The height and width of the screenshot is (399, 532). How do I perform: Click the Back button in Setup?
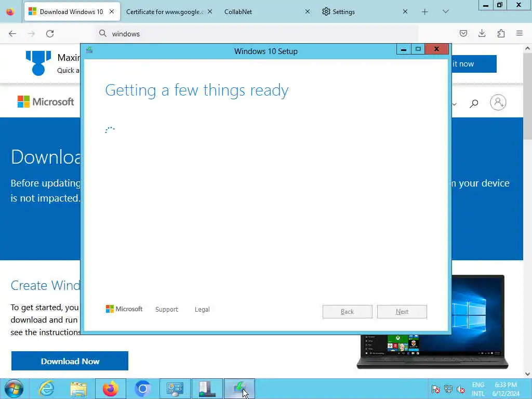348,312
